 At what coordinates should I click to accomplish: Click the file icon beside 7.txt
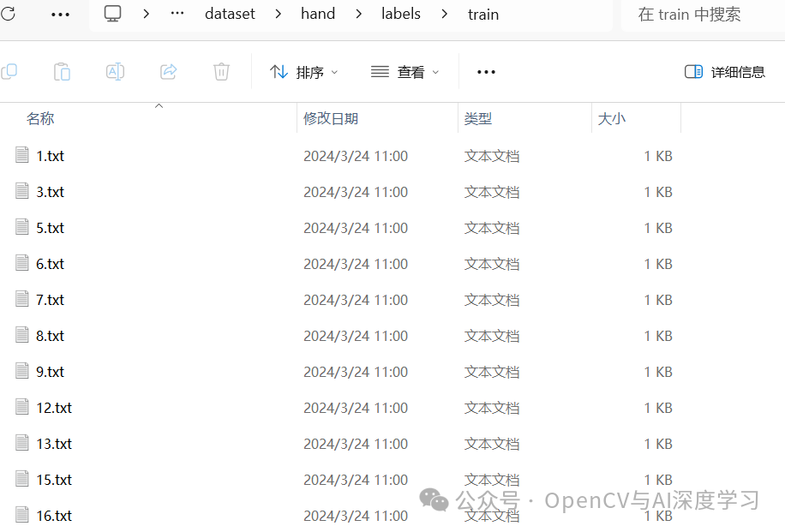pyautogui.click(x=22, y=299)
